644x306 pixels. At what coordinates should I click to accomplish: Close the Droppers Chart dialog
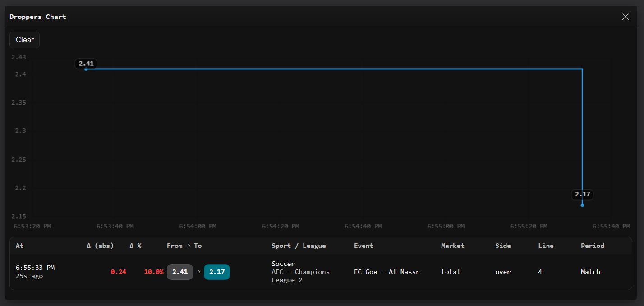coord(626,17)
